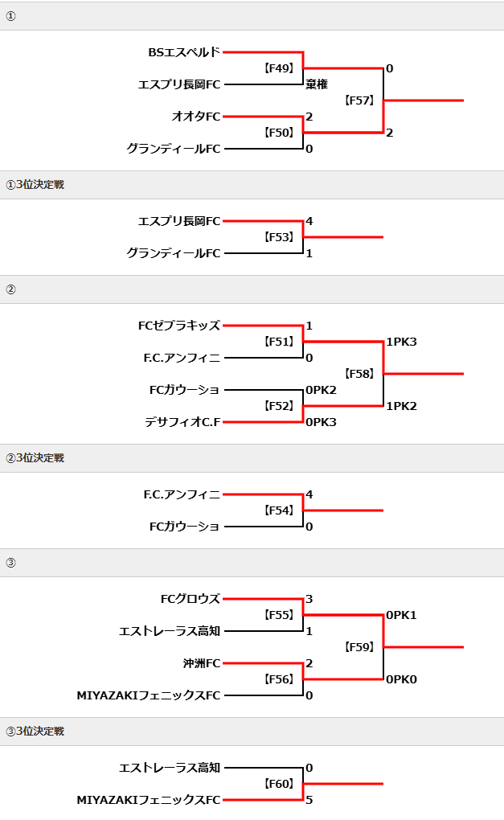Select the 【F56】 match label
Viewport: 504px width, 820px height.
point(279,679)
